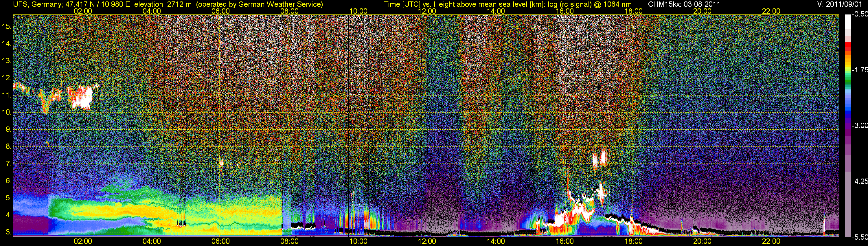This screenshot has height=246, width=868.
Task: Click the '18:00' label on the top time axis
Action: click(633, 11)
